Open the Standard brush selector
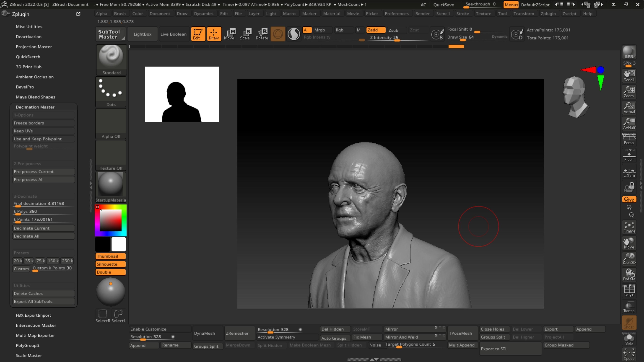This screenshot has height=362, width=644. [x=111, y=60]
